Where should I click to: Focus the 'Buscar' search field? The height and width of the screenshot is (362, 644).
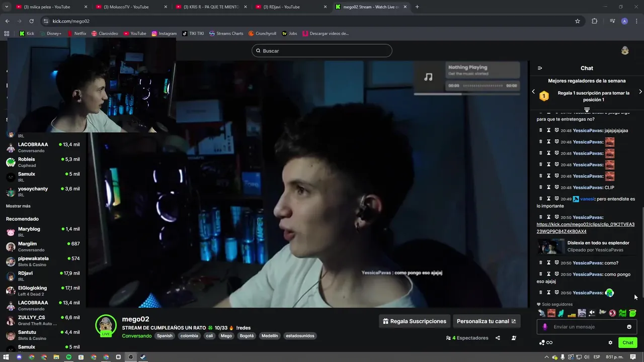pos(322,51)
